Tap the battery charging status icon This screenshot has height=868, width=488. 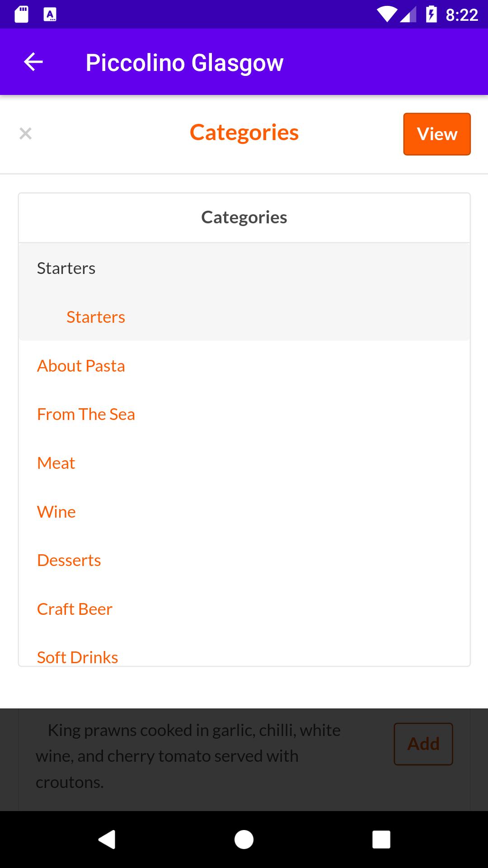pos(431,14)
